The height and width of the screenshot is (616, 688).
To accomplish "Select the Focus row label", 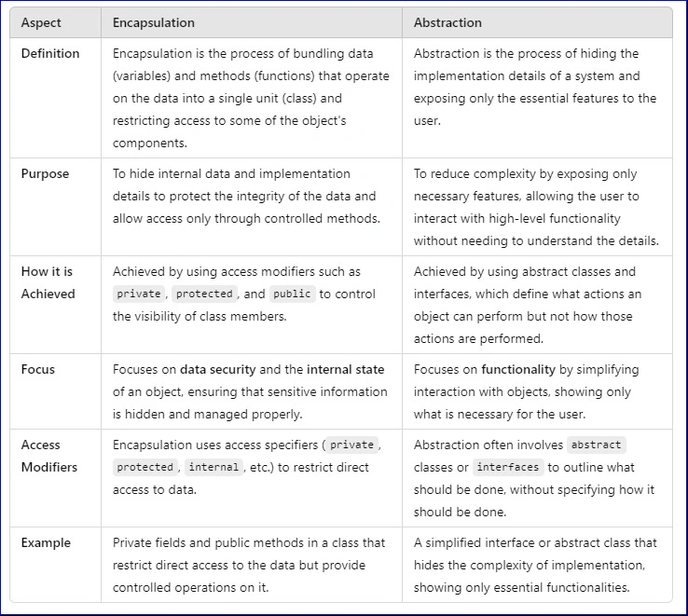I will coord(38,369).
